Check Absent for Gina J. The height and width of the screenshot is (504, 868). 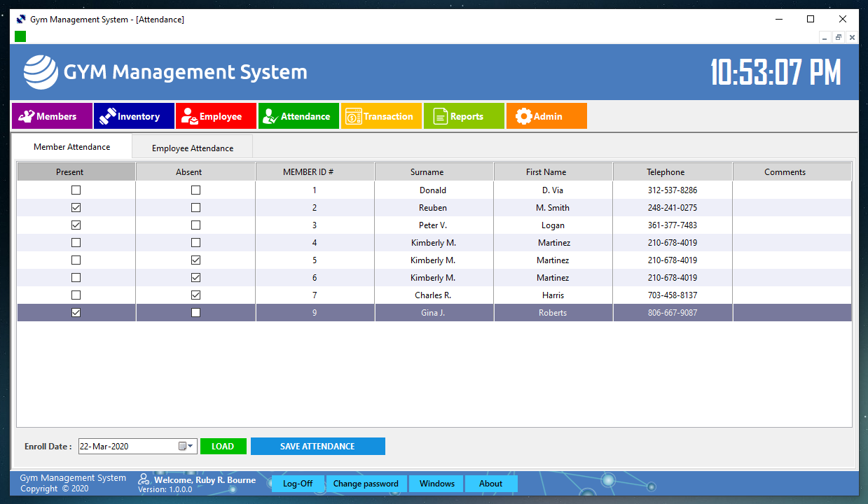click(x=195, y=313)
